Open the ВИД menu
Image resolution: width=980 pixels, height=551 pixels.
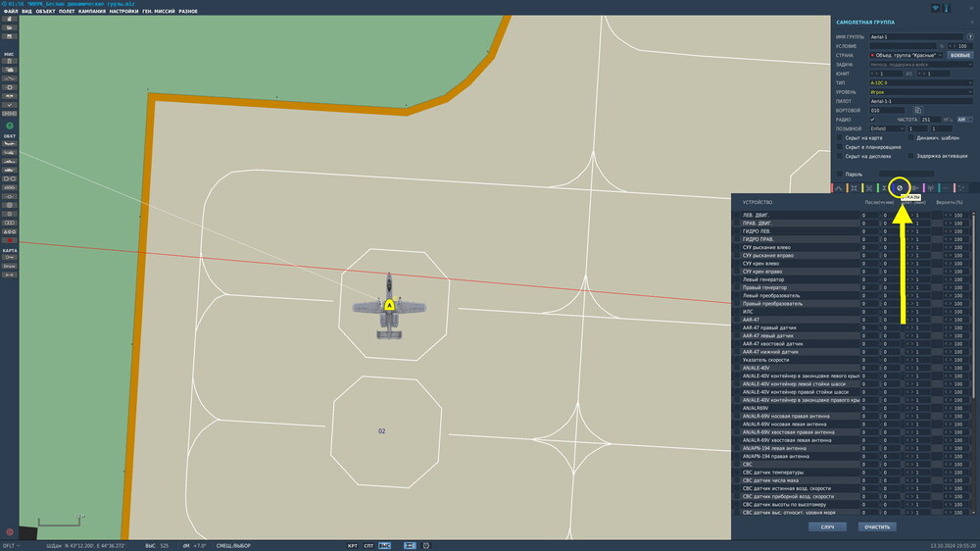coord(26,11)
